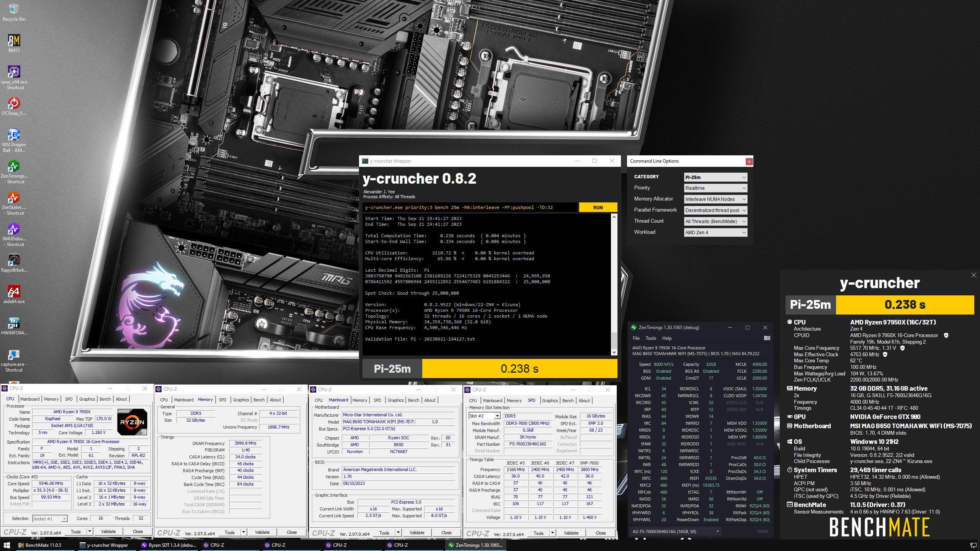Click the CPU-Z DRAM Frequency value 3999.8 MHz
980x551 pixels.
pyautogui.click(x=245, y=443)
